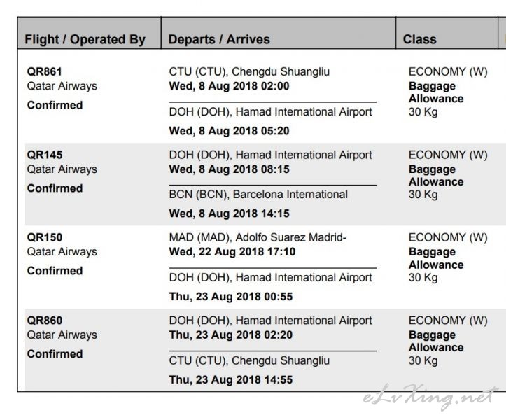The width and height of the screenshot is (506, 420).
Task: Click the Flight / Operated By column header
Action: (85, 39)
